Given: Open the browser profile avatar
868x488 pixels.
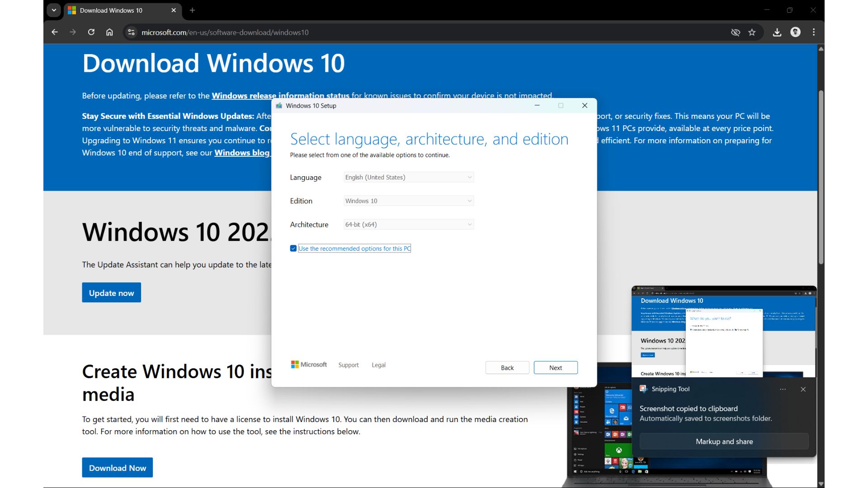Looking at the screenshot, I should point(796,32).
